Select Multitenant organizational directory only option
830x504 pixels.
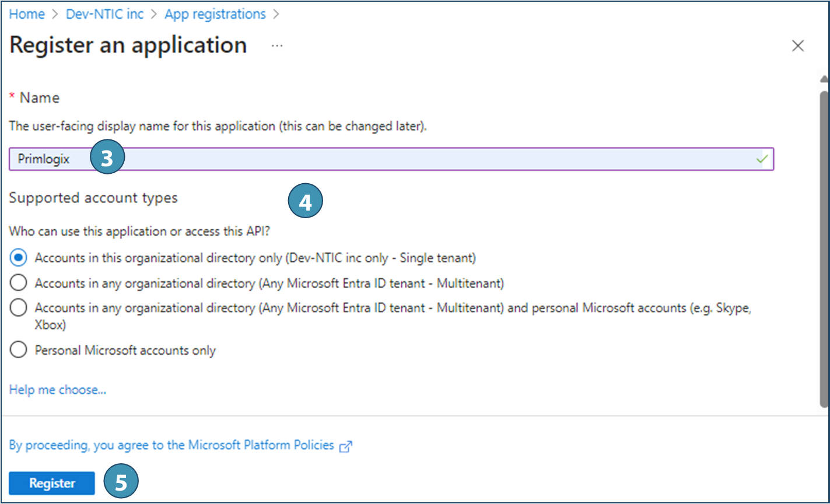(19, 283)
